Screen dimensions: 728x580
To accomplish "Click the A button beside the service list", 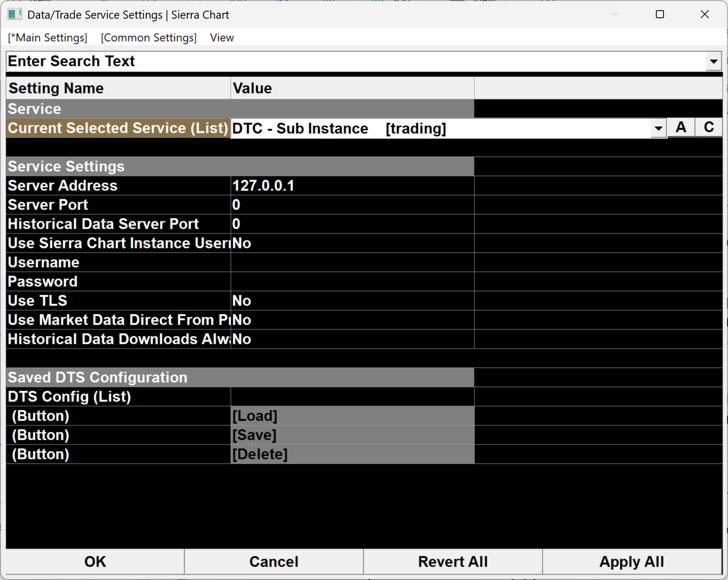I will (x=681, y=127).
